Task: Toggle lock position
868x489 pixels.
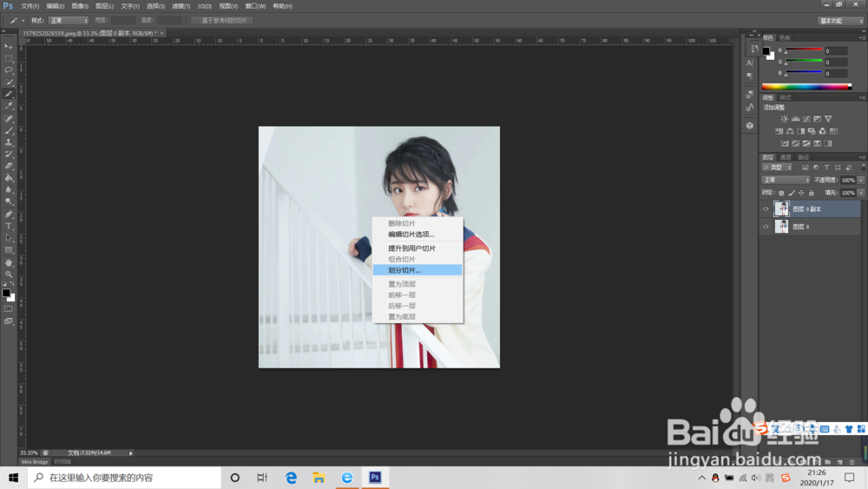Action: coord(801,194)
